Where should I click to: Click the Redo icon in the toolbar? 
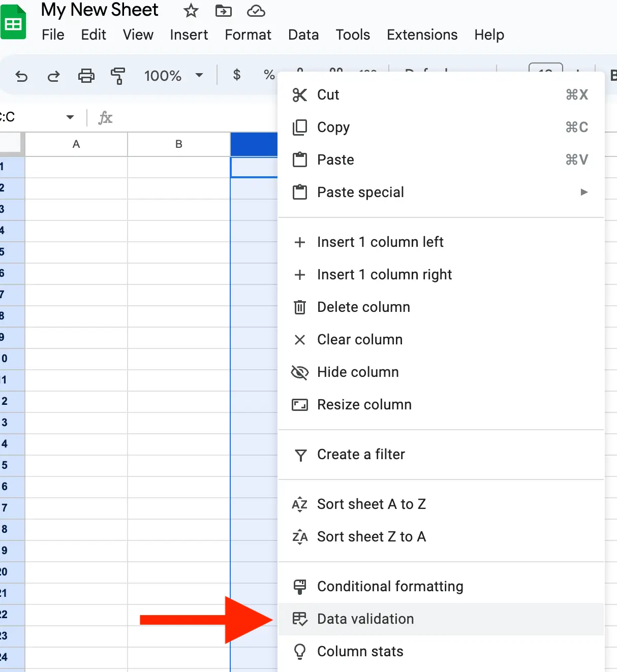pyautogui.click(x=53, y=76)
